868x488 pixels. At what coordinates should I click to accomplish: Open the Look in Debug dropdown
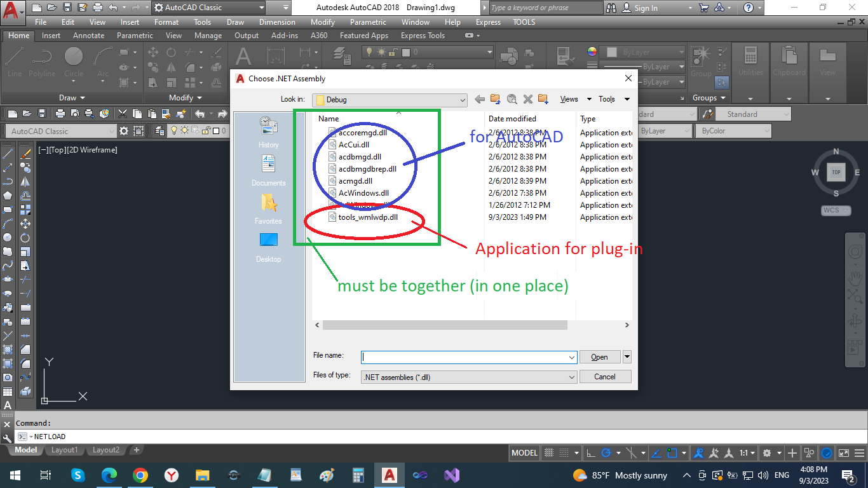pyautogui.click(x=390, y=99)
